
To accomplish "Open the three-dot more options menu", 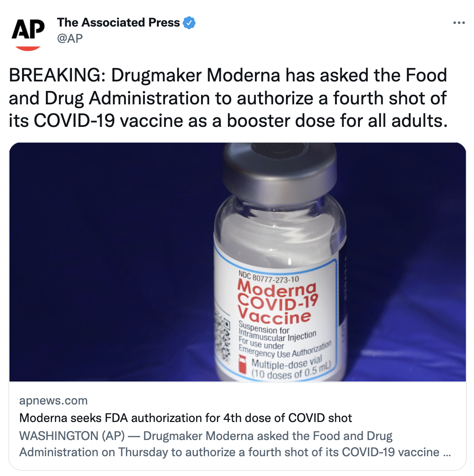I will tap(459, 23).
